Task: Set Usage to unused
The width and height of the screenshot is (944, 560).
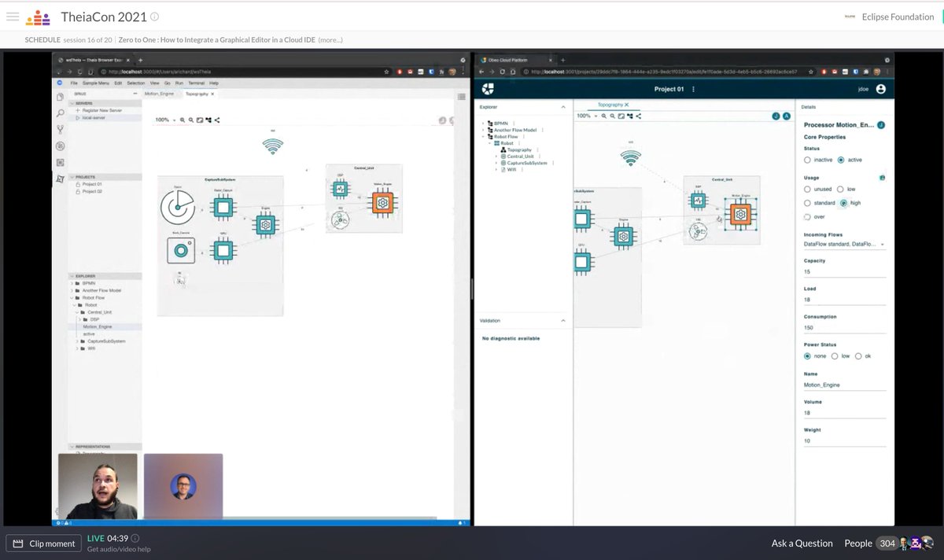Action: (x=807, y=189)
